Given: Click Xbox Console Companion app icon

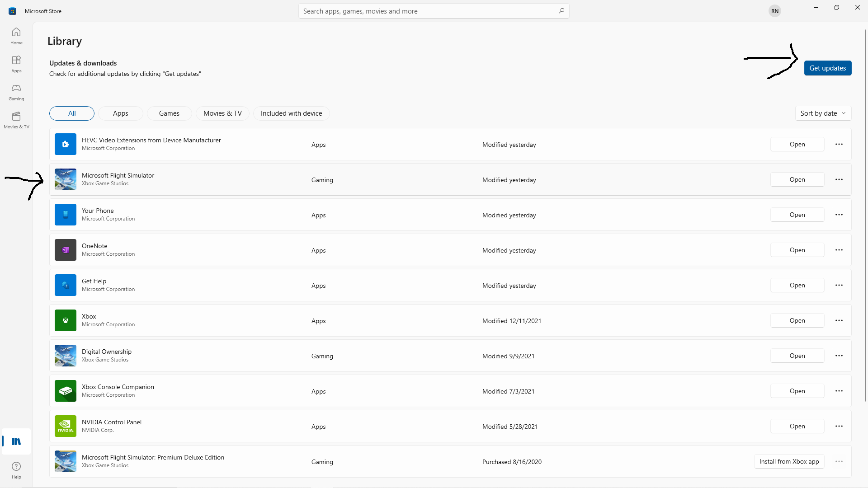Looking at the screenshot, I should point(66,391).
